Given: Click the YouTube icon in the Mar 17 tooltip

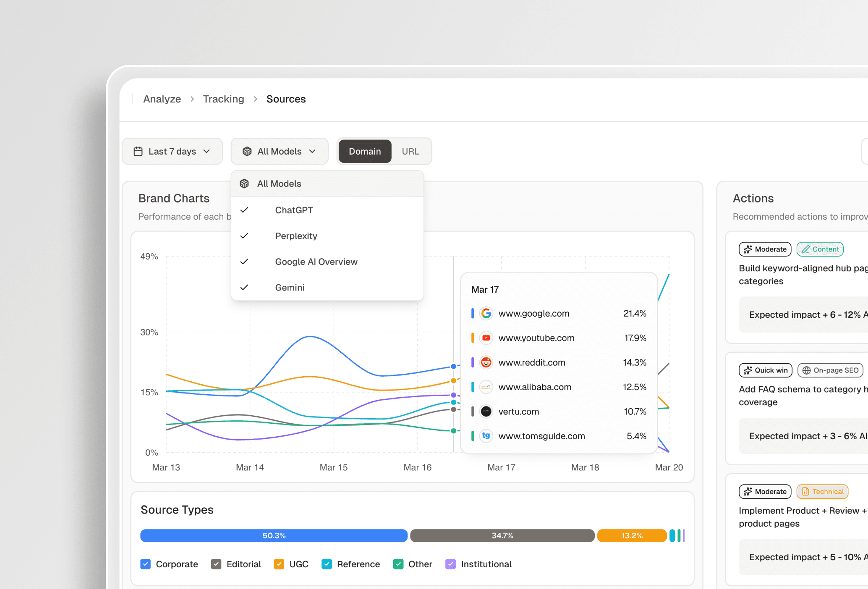Looking at the screenshot, I should [x=486, y=338].
